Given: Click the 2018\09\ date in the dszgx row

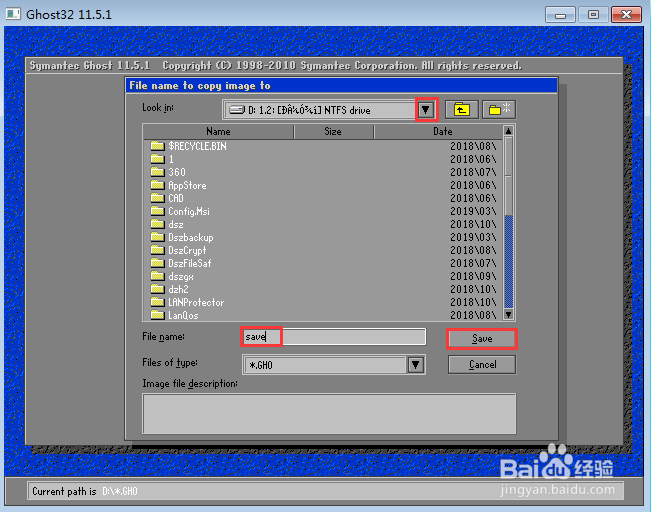Looking at the screenshot, I should 473,277.
